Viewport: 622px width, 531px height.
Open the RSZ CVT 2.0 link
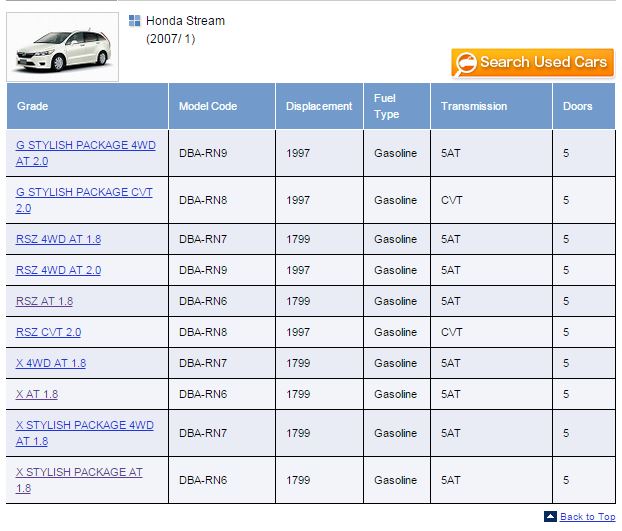click(x=48, y=332)
